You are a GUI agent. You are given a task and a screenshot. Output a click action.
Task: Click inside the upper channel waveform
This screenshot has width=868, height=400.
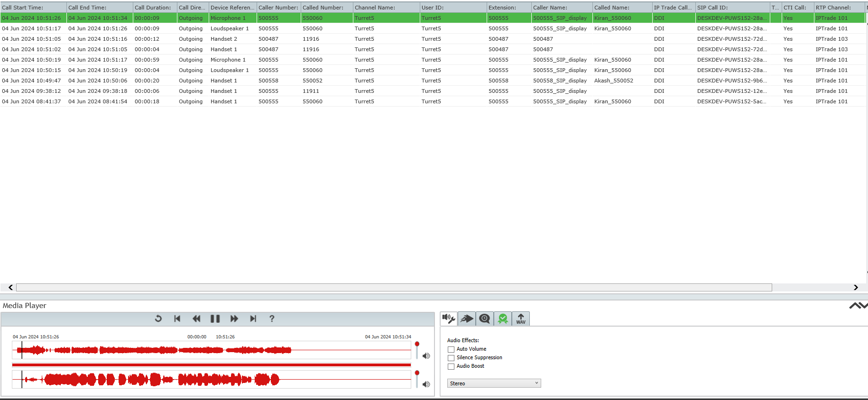(212, 350)
